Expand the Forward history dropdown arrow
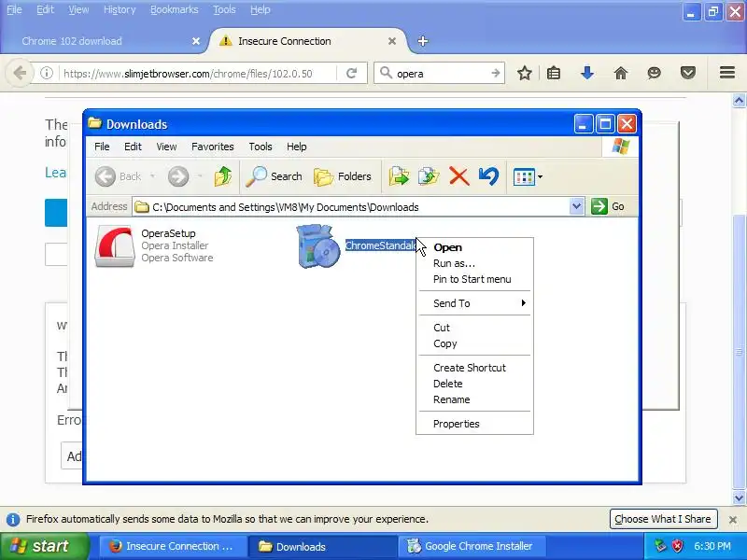Image resolution: width=747 pixels, height=560 pixels. (x=200, y=176)
